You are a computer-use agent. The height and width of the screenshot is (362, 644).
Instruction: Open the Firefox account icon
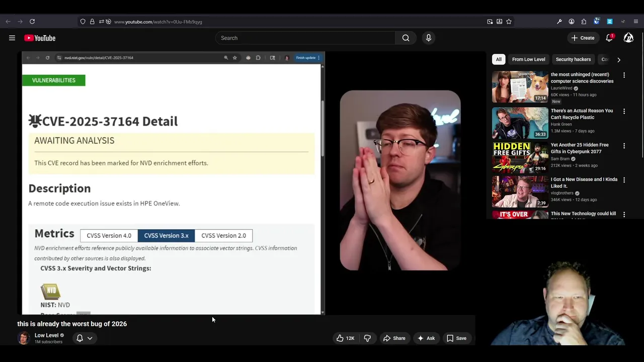tap(572, 22)
